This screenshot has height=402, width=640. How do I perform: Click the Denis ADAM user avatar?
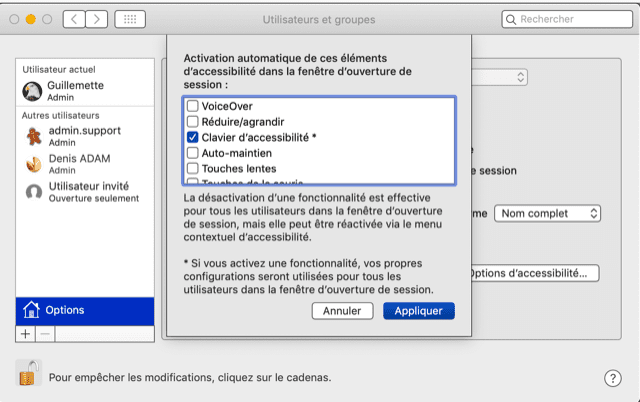(x=33, y=164)
